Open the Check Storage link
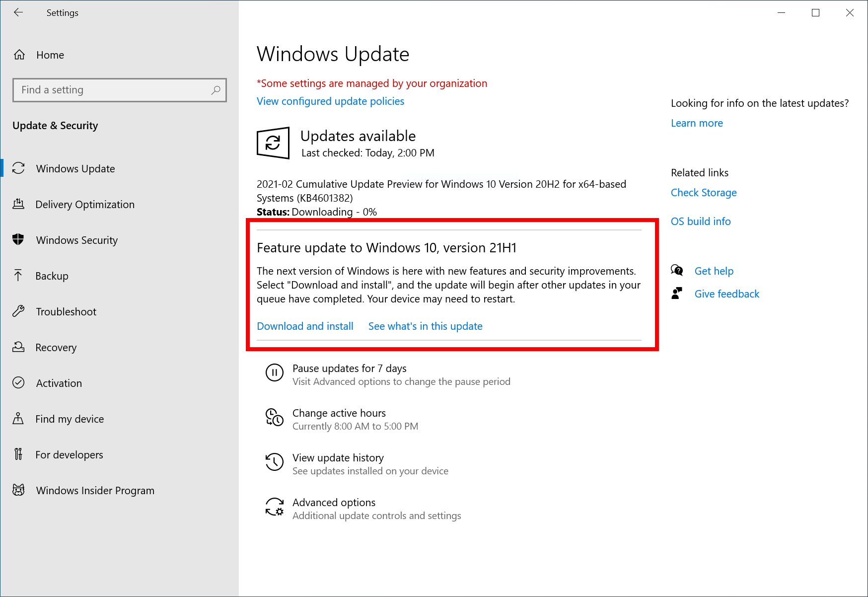 click(704, 192)
